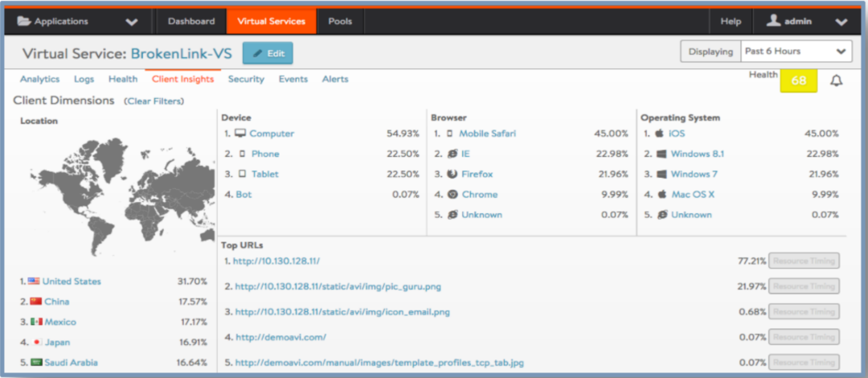Filter by the Windows 8.1 link
Screen dimensions: 868x378
tap(698, 154)
